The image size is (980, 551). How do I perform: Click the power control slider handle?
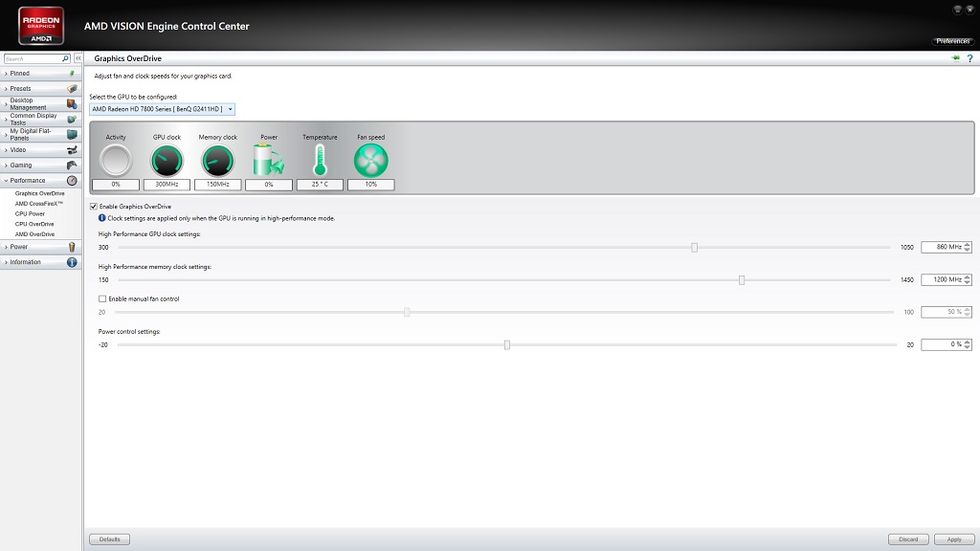click(x=507, y=344)
